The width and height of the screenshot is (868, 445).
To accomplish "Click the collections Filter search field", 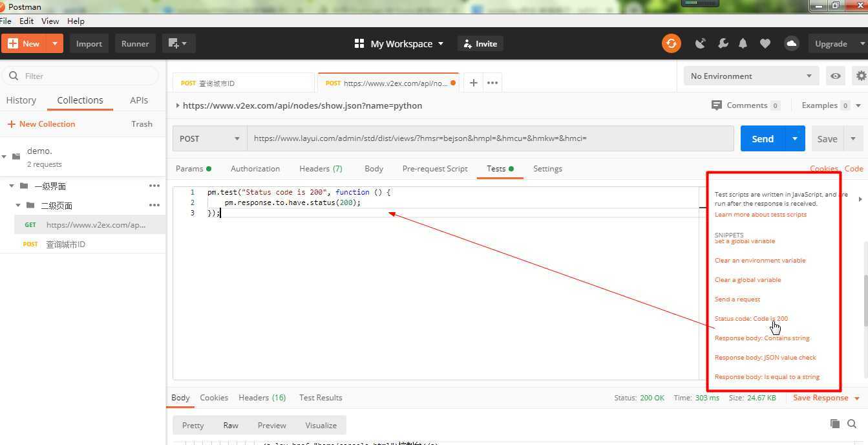I will click(x=81, y=76).
